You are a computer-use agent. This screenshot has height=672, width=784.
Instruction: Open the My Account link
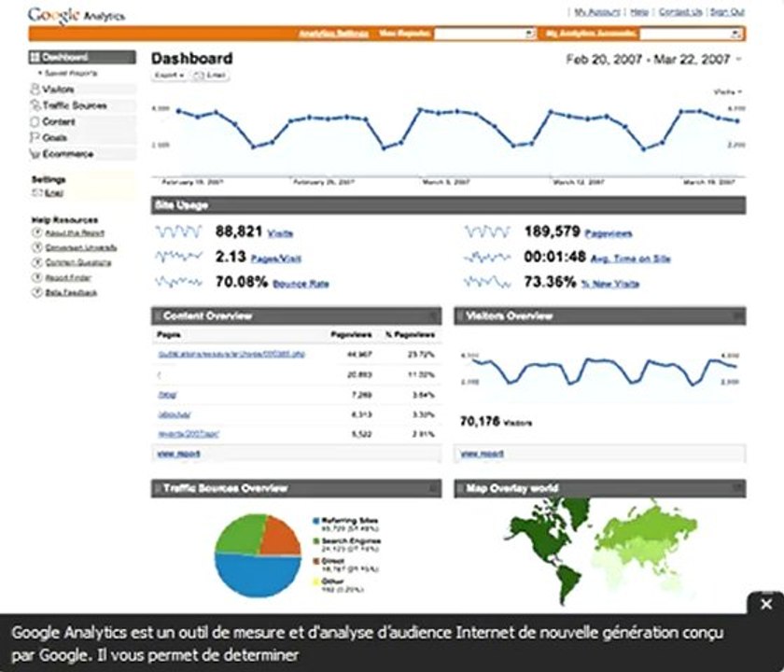pos(597,11)
